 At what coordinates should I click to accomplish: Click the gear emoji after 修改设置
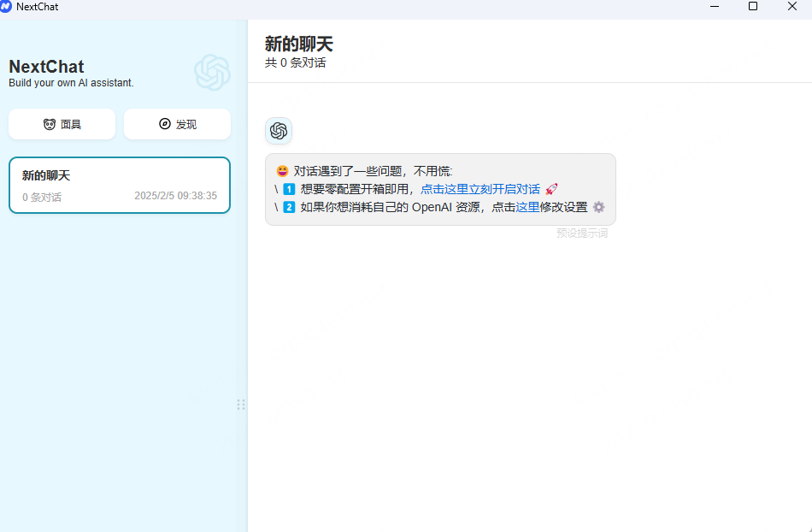point(598,207)
